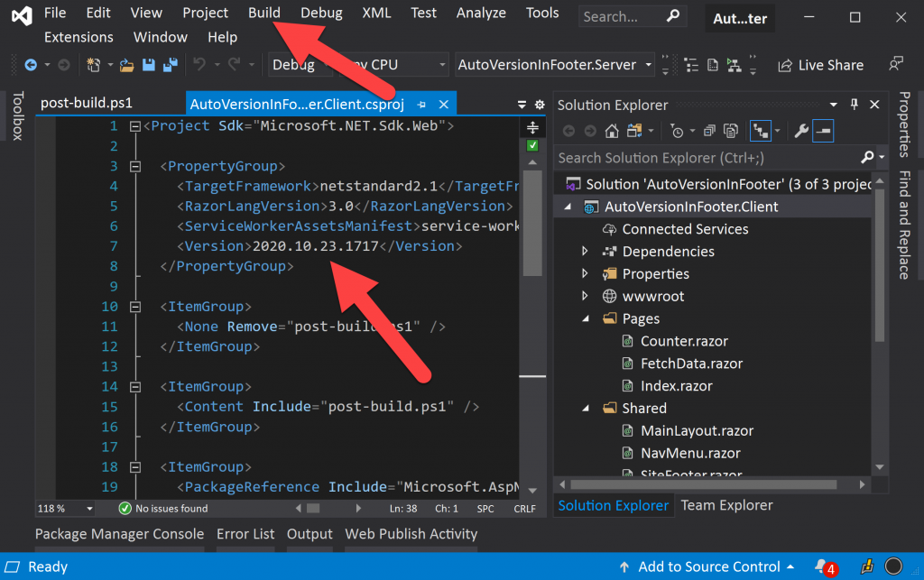
Task: Click the Redo arrow icon
Action: click(x=234, y=64)
